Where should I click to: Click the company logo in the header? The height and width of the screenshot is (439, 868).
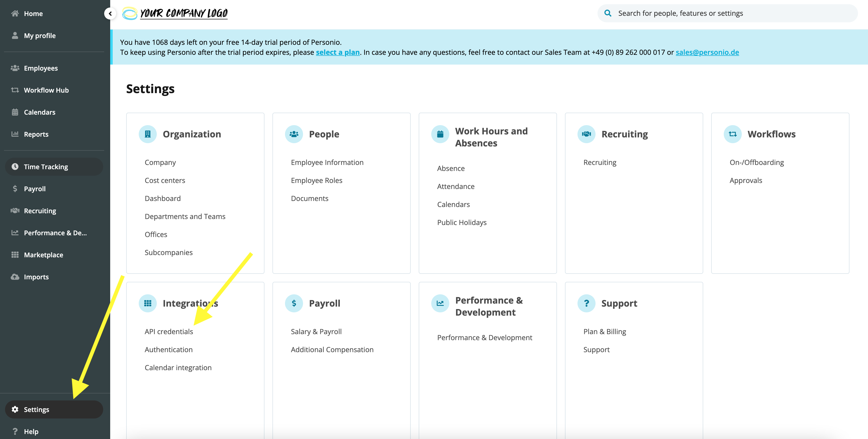[x=175, y=13]
